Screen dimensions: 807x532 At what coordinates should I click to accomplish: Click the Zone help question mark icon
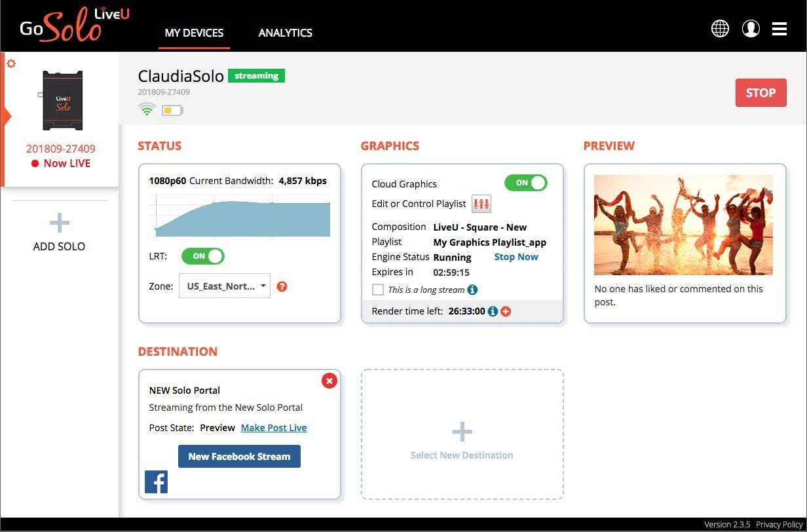[282, 286]
